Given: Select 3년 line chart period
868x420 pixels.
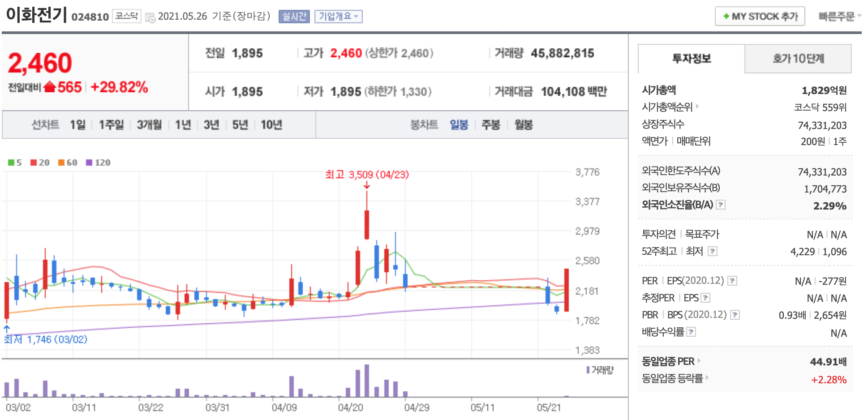Looking at the screenshot, I should (x=211, y=124).
